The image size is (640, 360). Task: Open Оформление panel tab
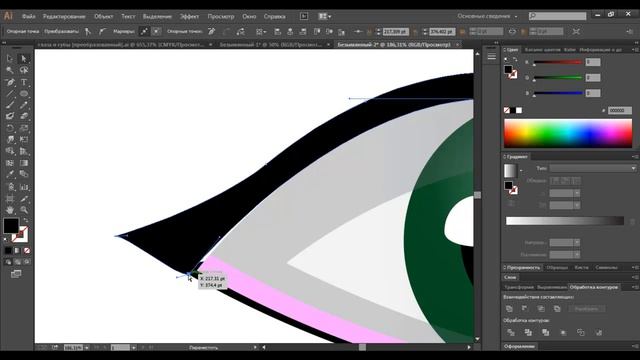[519, 347]
